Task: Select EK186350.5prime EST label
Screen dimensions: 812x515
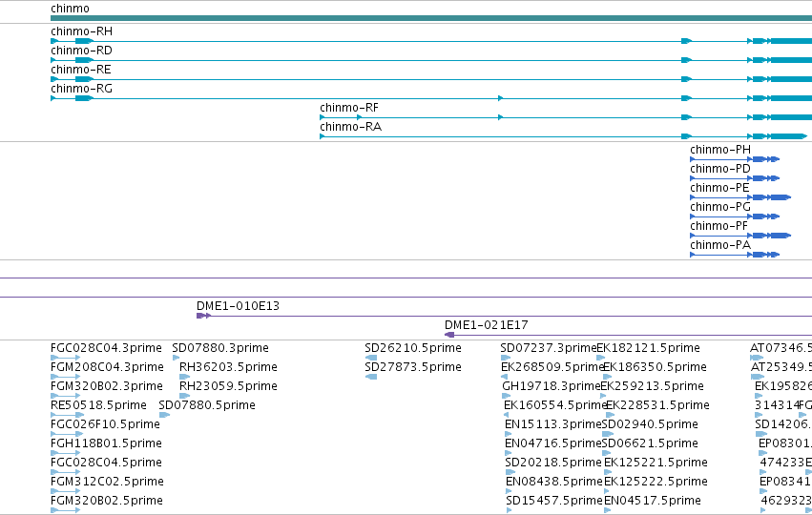Action: click(x=656, y=367)
